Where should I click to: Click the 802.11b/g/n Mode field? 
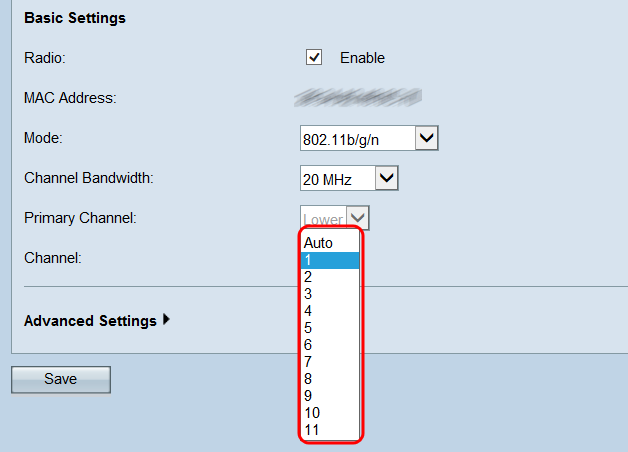357,139
